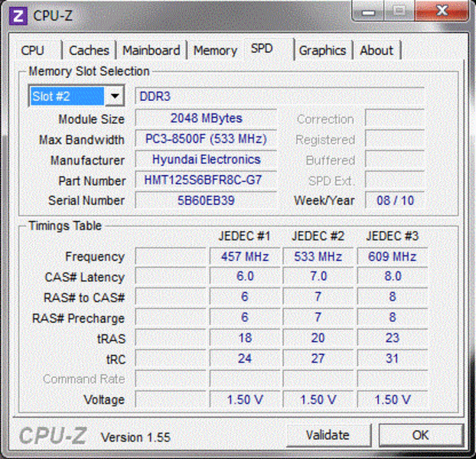Click the Slot #2 combo box selection
The width and height of the screenshot is (476, 459).
click(67, 96)
